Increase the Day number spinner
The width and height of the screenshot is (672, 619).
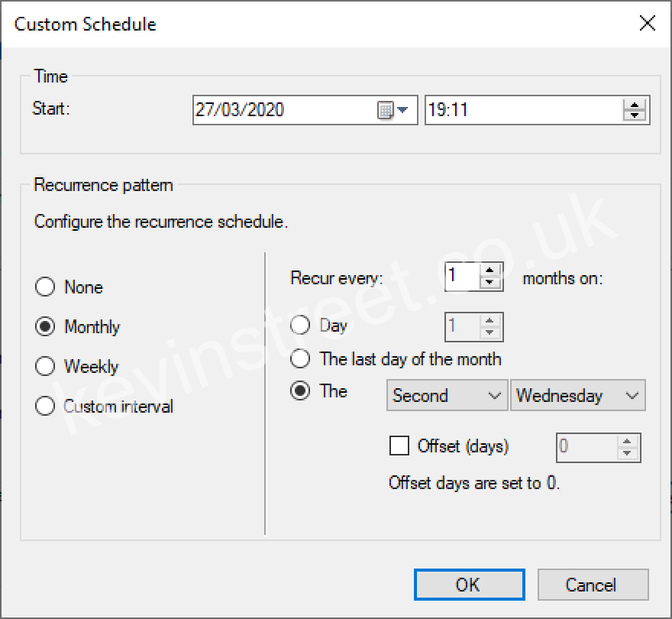[x=490, y=320]
